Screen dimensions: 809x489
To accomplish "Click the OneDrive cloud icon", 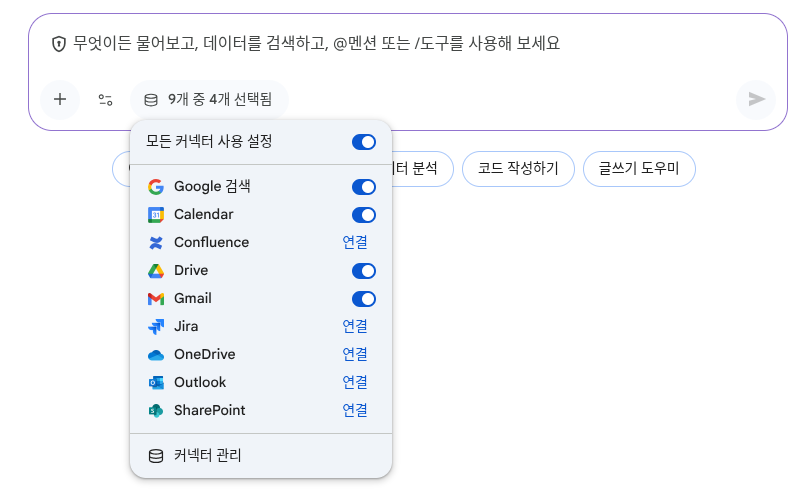I will click(x=155, y=355).
